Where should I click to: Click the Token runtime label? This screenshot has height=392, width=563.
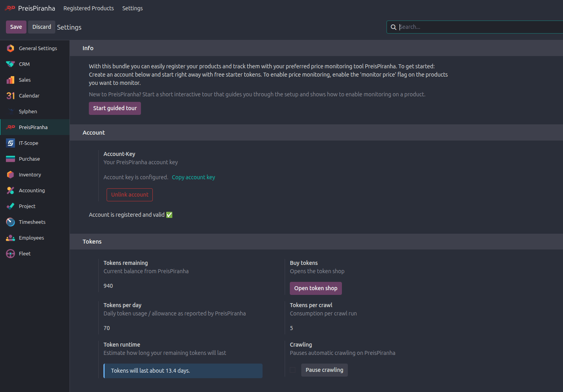click(x=122, y=345)
